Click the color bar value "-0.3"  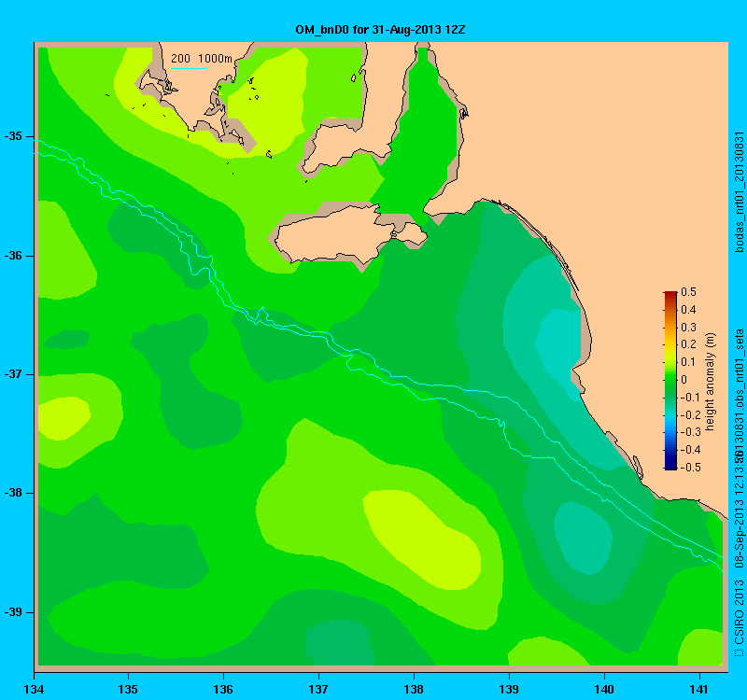point(690,432)
